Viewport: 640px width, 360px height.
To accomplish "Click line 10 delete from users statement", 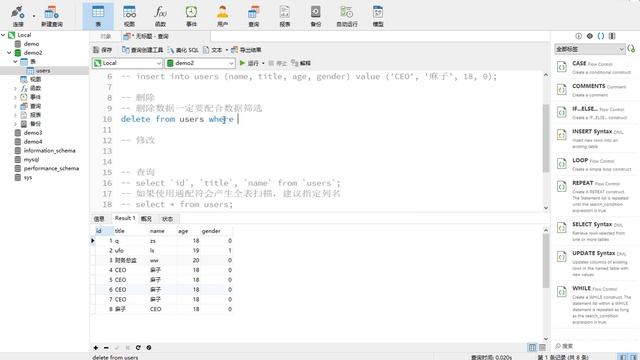I will click(x=177, y=119).
